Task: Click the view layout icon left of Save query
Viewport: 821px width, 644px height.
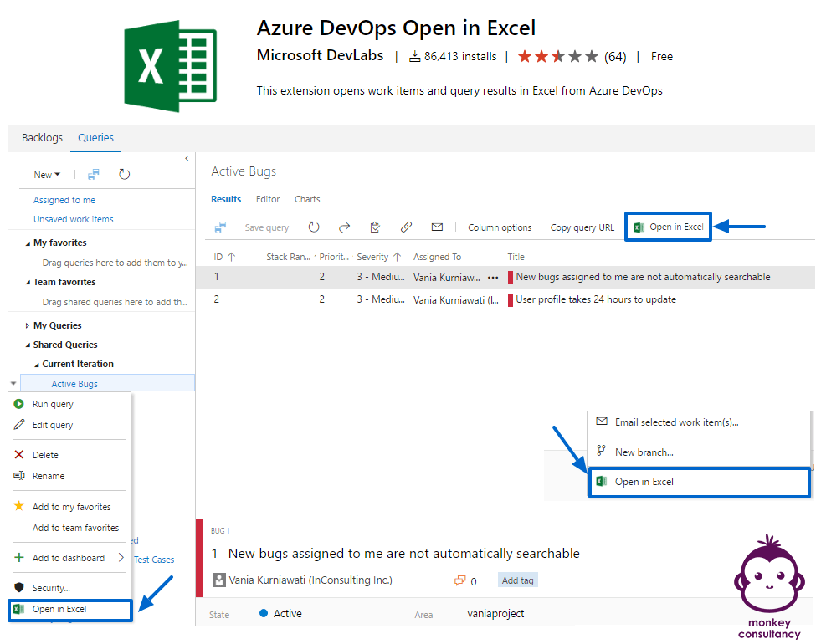Action: pos(219,227)
